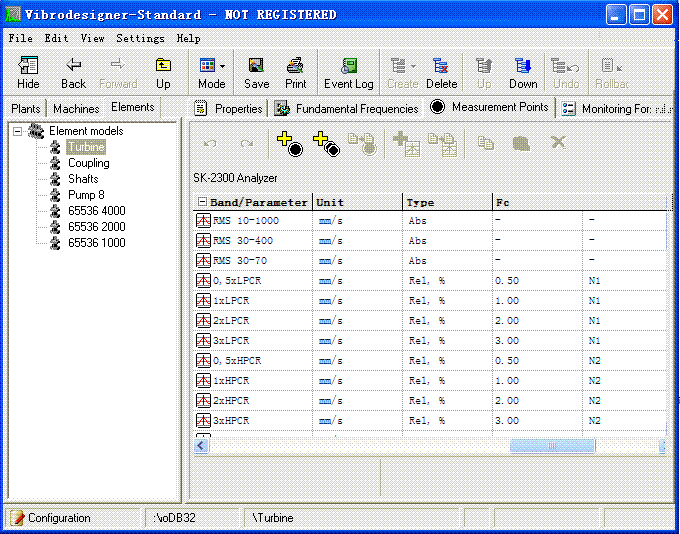Open the Properties tab
Image resolution: width=680 pixels, height=534 pixels.
coord(229,108)
